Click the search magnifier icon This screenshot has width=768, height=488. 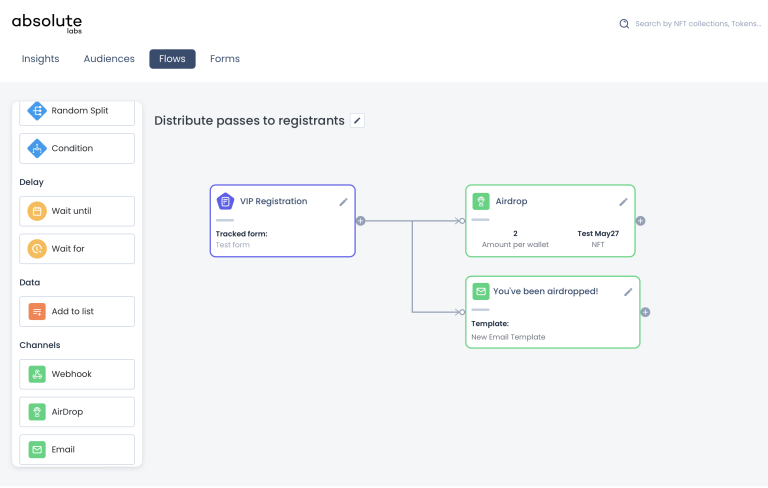(x=624, y=24)
